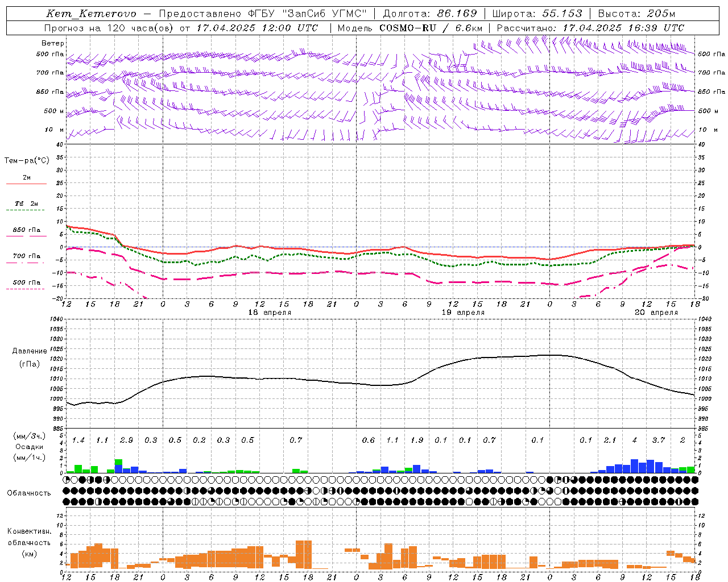
Task: Click the "Ветер" wind panel label
Action: coord(53,43)
